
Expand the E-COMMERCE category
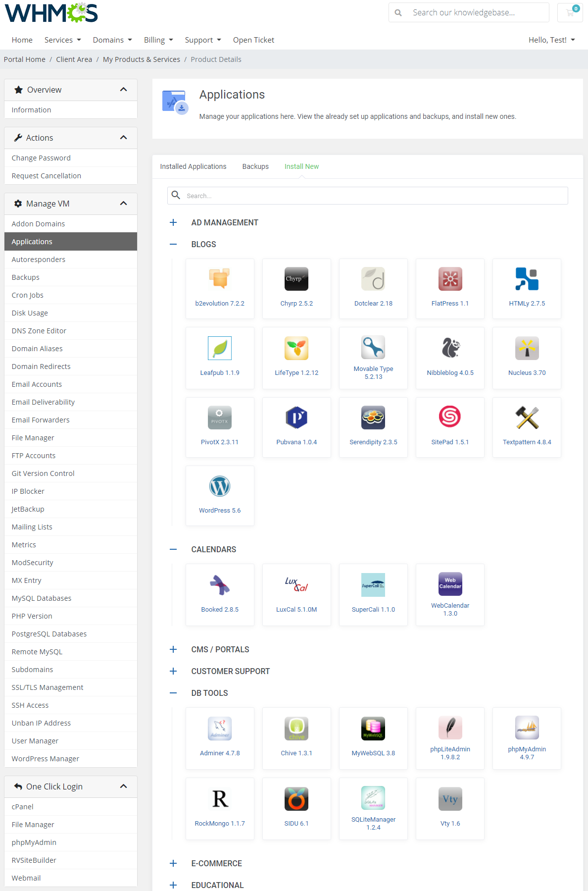tap(173, 863)
